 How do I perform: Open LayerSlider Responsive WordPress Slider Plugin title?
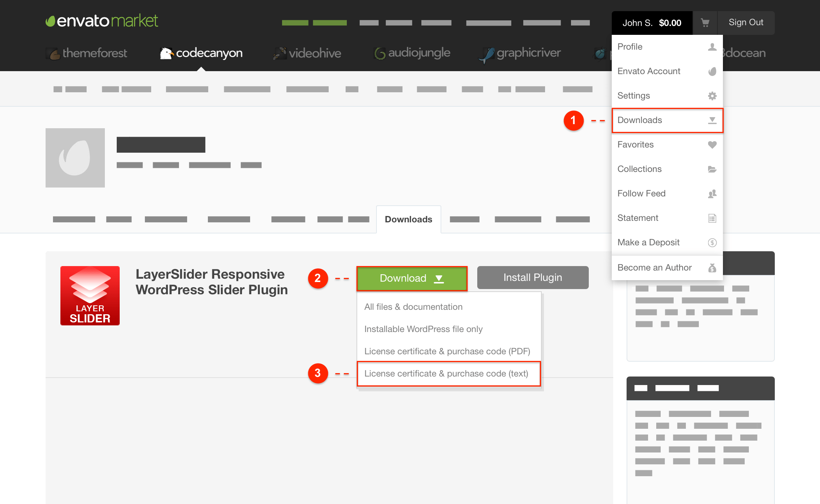[x=212, y=282]
